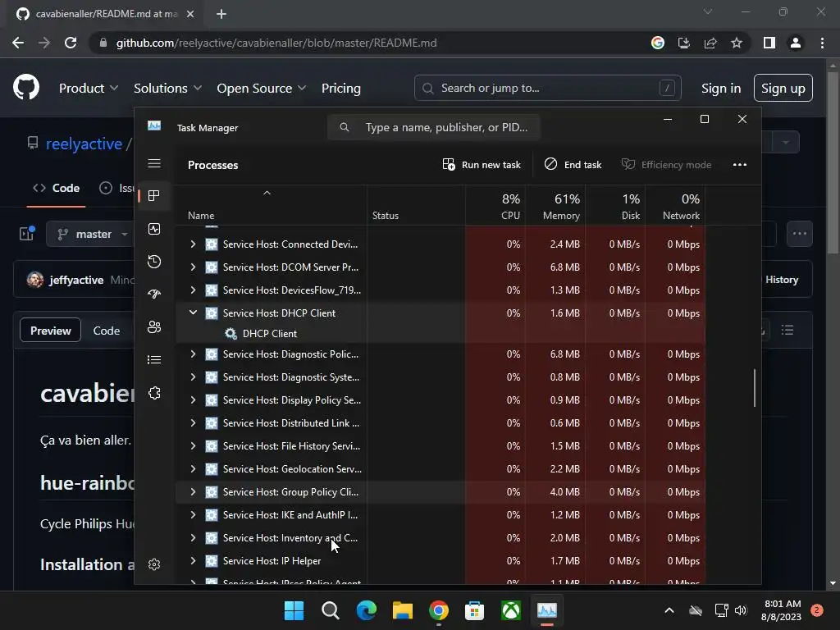Click the install app icon in address bar

pyautogui.click(x=684, y=43)
